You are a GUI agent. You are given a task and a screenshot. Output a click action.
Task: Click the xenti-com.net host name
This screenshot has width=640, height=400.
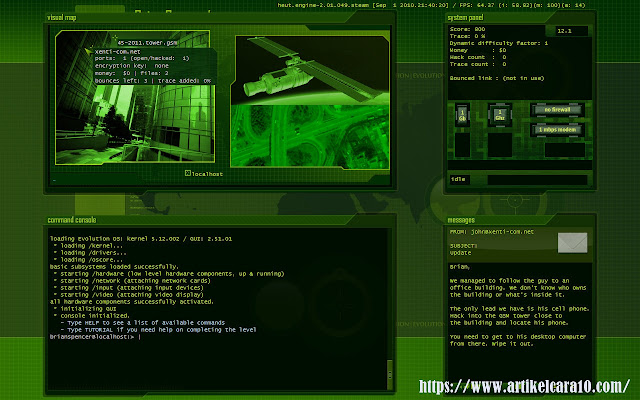click(x=118, y=52)
